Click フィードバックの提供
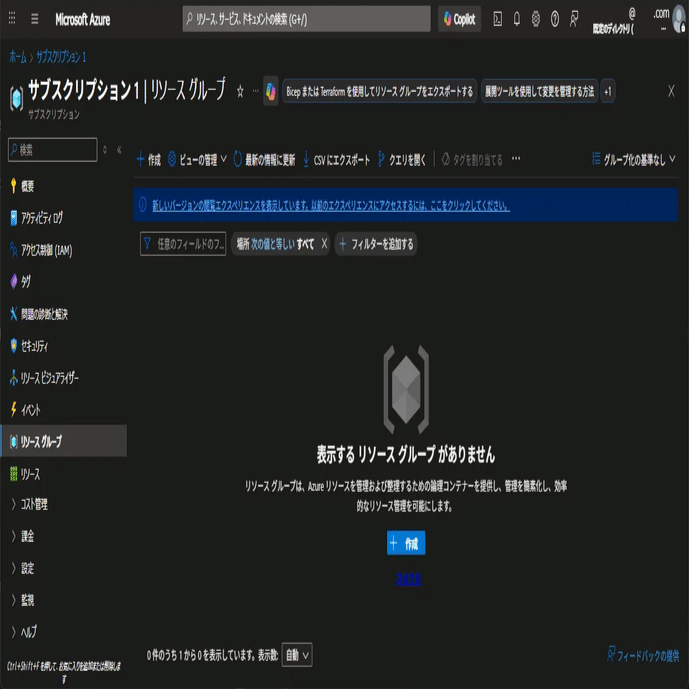 [x=643, y=656]
